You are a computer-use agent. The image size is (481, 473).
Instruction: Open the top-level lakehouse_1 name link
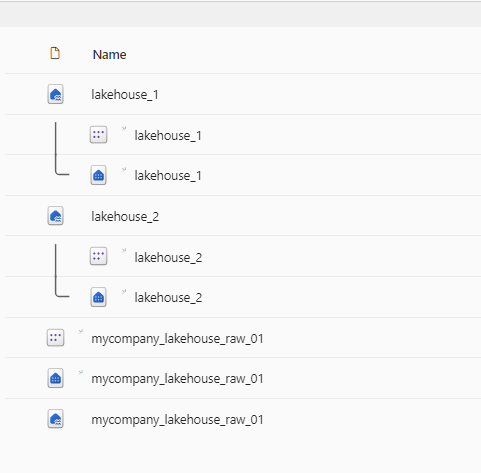point(125,95)
